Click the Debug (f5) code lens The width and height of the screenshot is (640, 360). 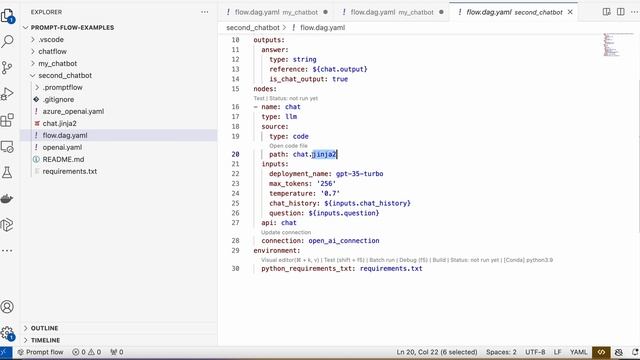413,260
